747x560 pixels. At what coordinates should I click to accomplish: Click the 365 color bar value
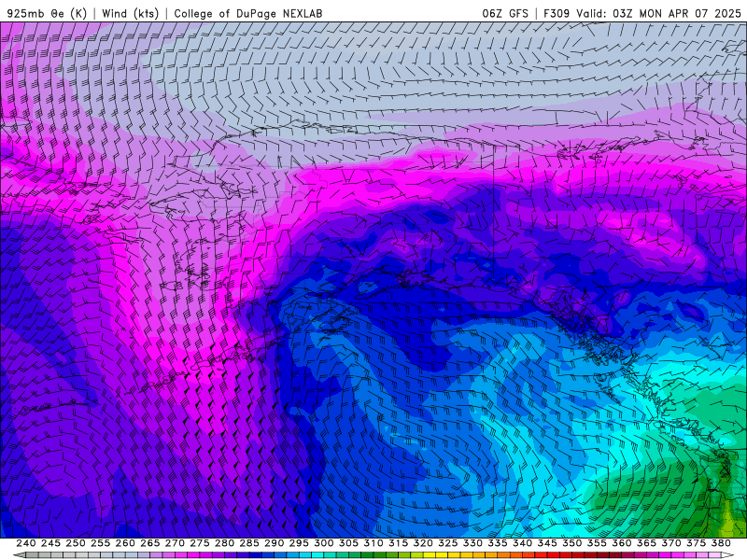pyautogui.click(x=646, y=543)
